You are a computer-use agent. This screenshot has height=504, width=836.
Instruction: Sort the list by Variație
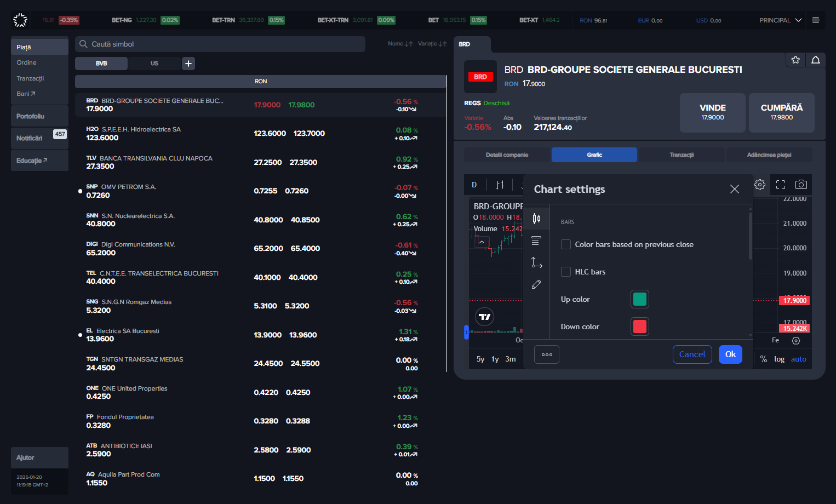pos(432,44)
